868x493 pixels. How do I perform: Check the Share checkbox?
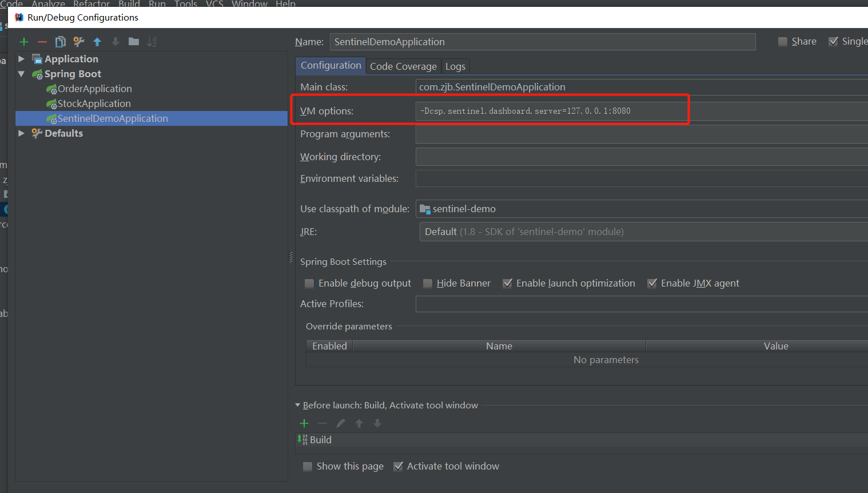[x=783, y=41]
